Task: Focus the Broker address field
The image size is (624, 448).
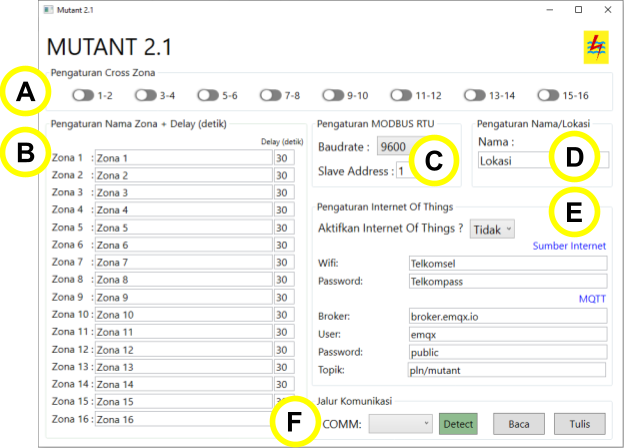Action: click(507, 316)
